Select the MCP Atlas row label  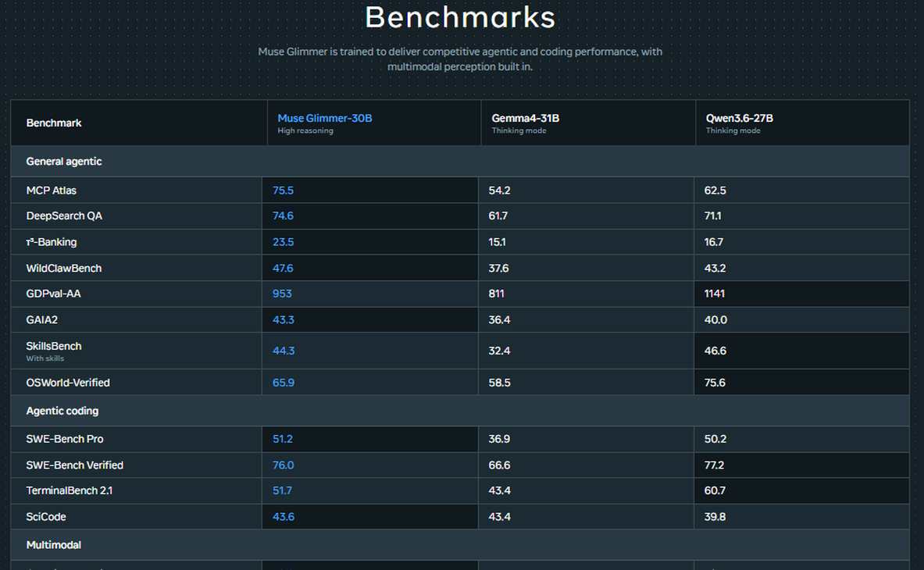(52, 191)
